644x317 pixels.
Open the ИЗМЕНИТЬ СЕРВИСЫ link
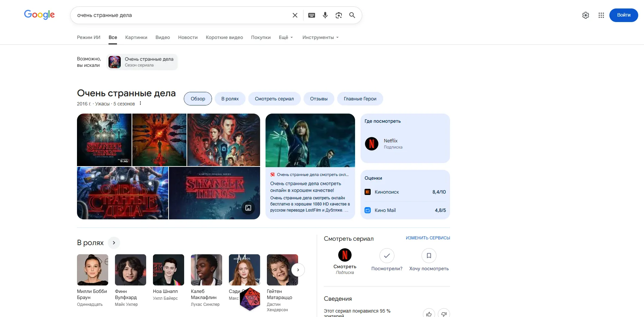click(x=427, y=238)
